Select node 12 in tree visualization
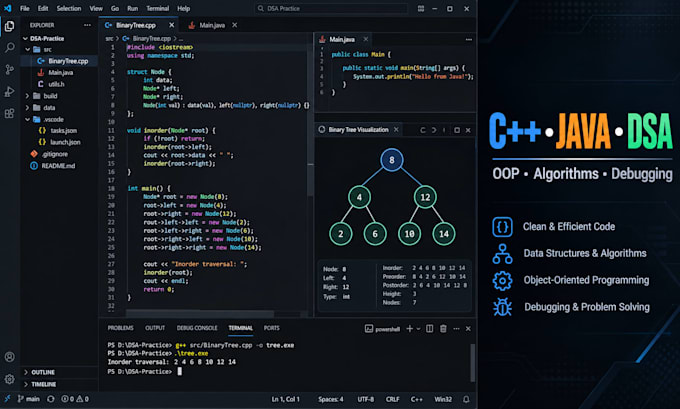The width and height of the screenshot is (680, 409). (425, 197)
